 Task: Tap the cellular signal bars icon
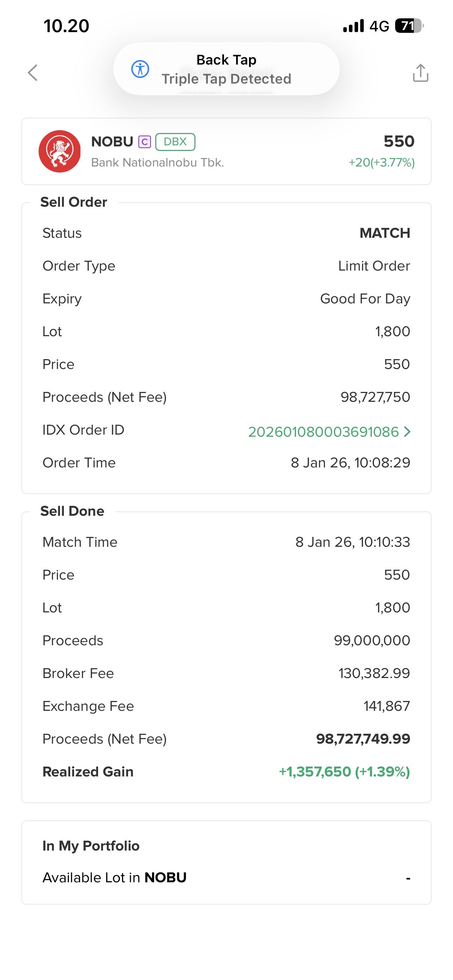[354, 26]
